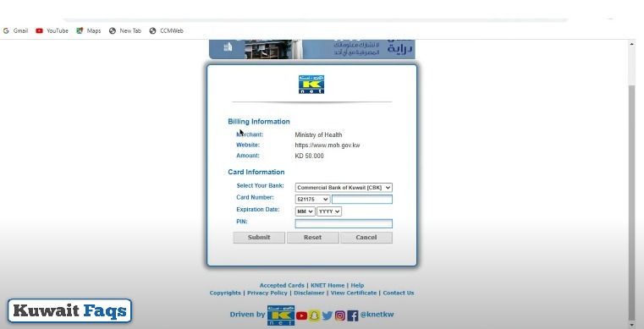The height and width of the screenshot is (329, 644).
Task: Open KNET Facebook social icon
Action: [x=352, y=315]
